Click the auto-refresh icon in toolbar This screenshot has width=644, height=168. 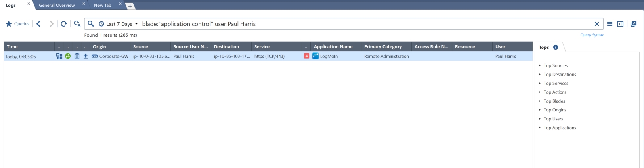77,24
